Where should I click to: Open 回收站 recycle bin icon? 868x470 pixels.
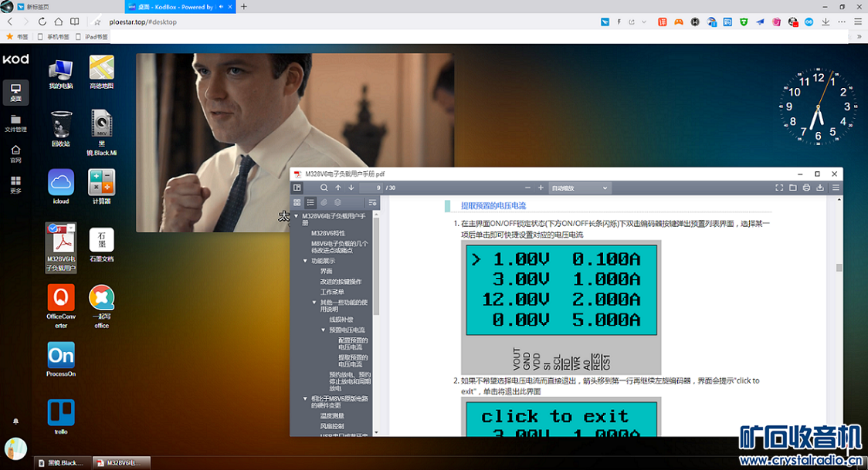click(x=61, y=129)
